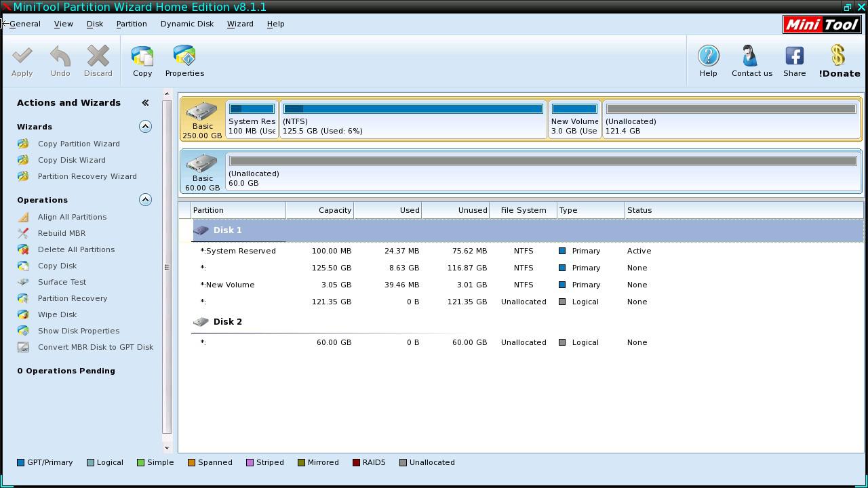Click the Discard X icon
This screenshot has height=488, width=868.
[x=98, y=56]
